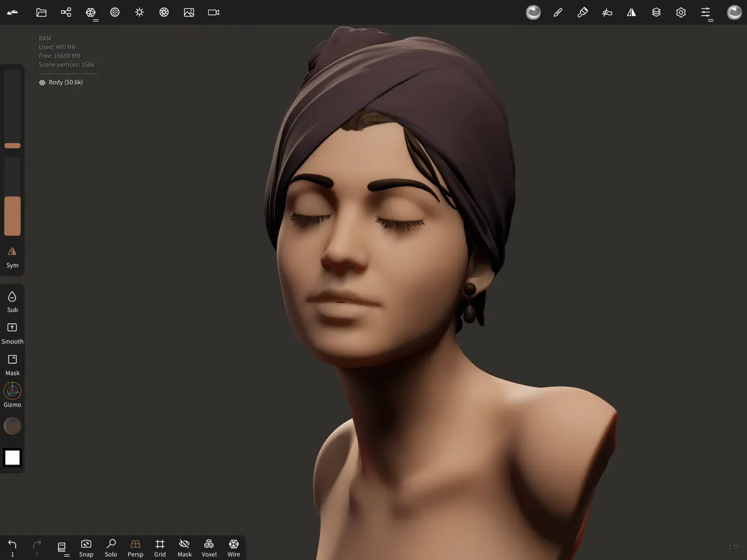Toggle the Grid display
The image size is (747, 560).
tap(160, 547)
